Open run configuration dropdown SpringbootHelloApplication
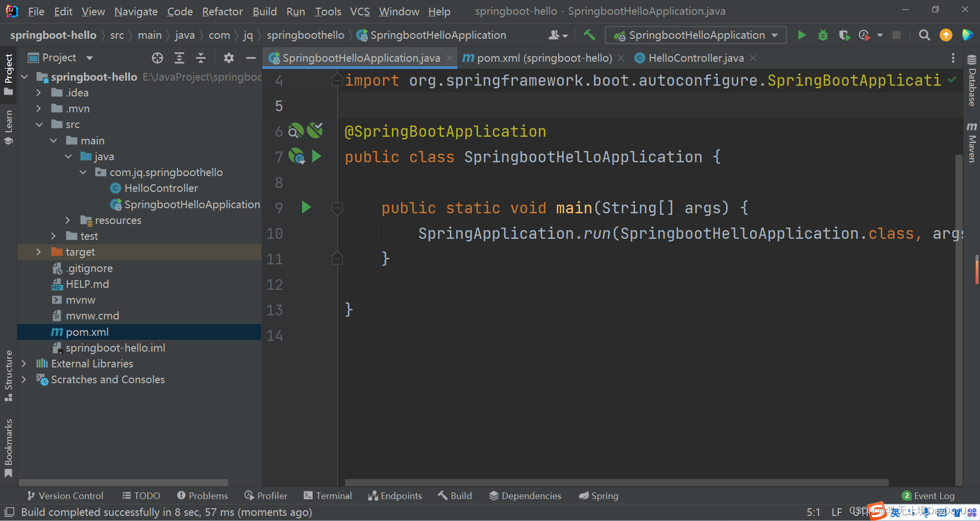This screenshot has height=521, width=980. pyautogui.click(x=696, y=35)
